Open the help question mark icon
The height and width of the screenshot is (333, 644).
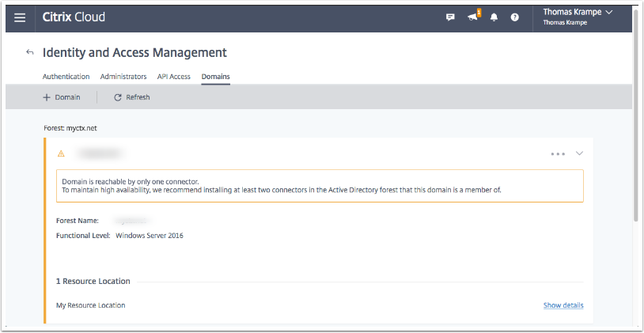pos(514,17)
